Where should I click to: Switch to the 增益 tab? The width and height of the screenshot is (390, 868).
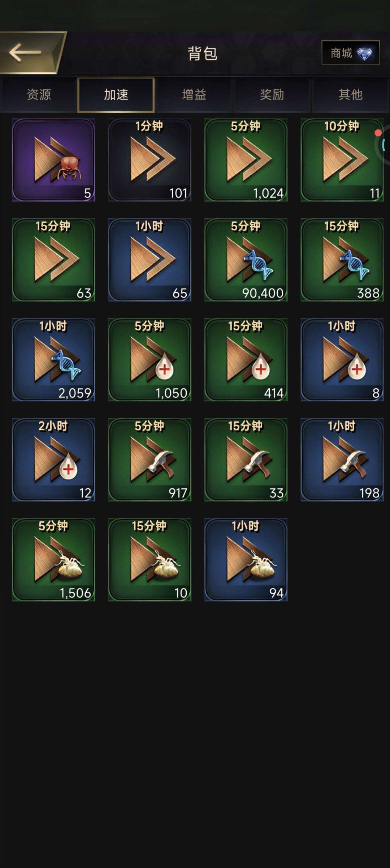[x=194, y=95]
